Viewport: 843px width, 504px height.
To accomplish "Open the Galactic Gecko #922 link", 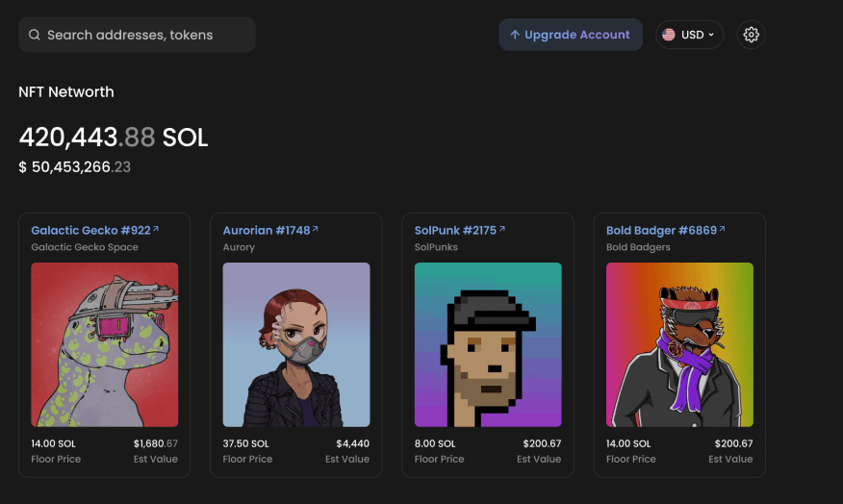I will pos(90,231).
